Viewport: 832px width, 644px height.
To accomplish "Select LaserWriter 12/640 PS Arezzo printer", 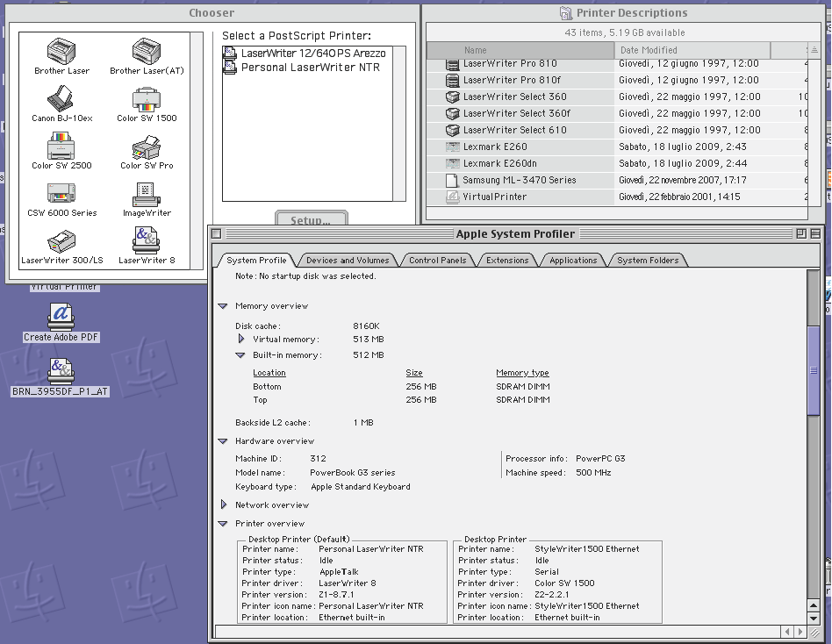I will click(x=307, y=53).
